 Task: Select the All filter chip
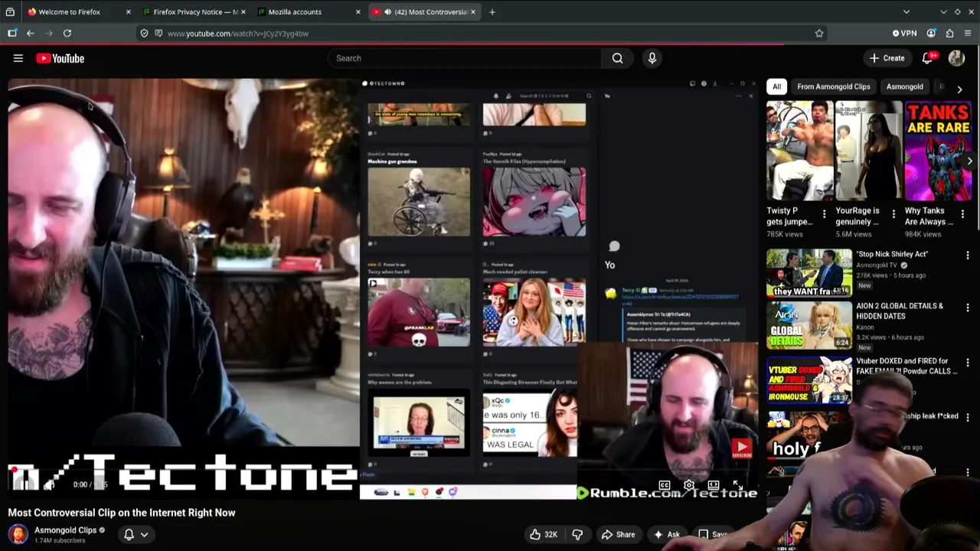776,86
